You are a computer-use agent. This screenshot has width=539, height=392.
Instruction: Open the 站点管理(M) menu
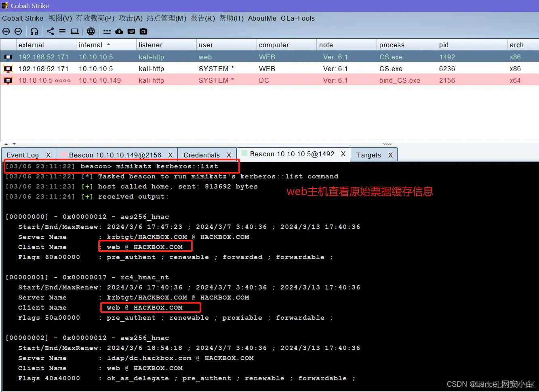click(x=166, y=18)
